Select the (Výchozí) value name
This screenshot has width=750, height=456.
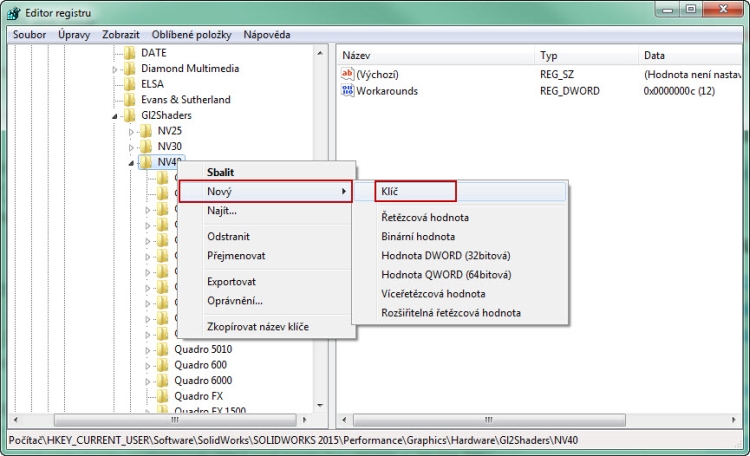click(377, 75)
